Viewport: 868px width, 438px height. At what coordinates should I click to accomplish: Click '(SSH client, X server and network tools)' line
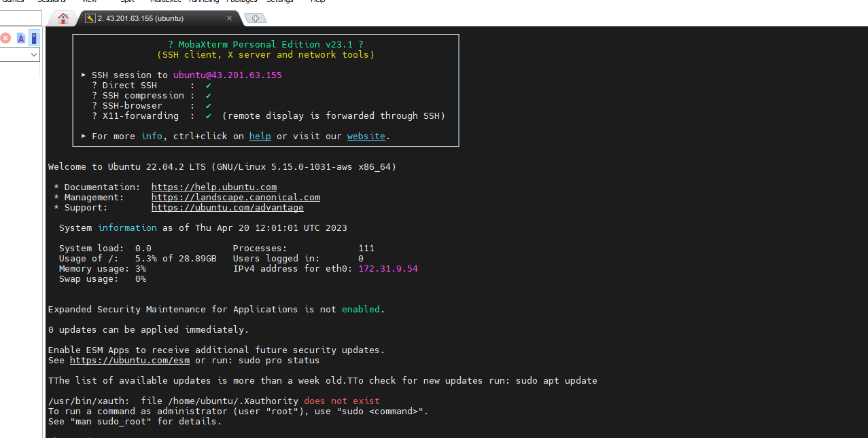point(266,54)
